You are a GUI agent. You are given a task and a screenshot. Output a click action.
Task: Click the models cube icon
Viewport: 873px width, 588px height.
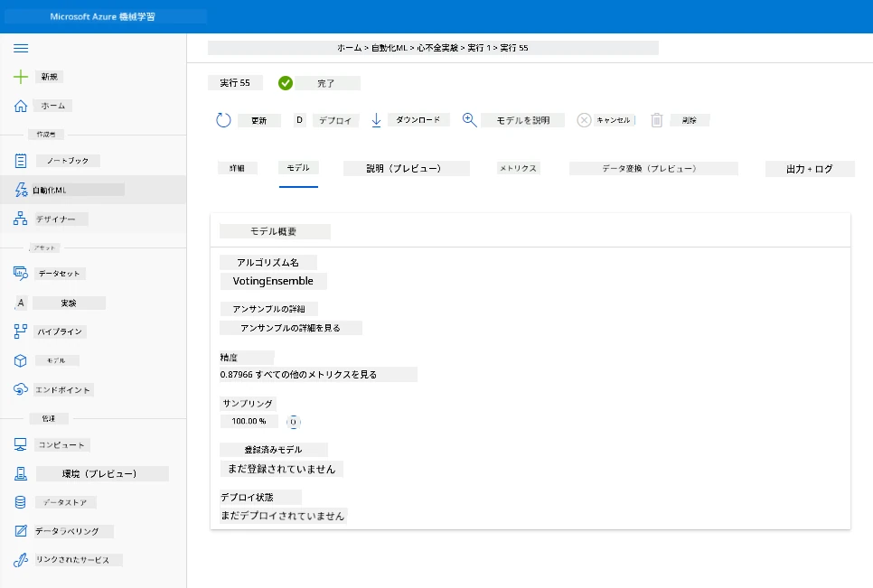(x=21, y=360)
